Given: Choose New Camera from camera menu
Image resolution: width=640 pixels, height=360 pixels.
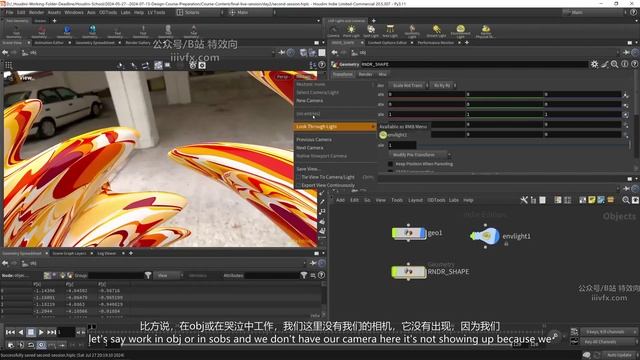Looking at the screenshot, I should (310, 100).
